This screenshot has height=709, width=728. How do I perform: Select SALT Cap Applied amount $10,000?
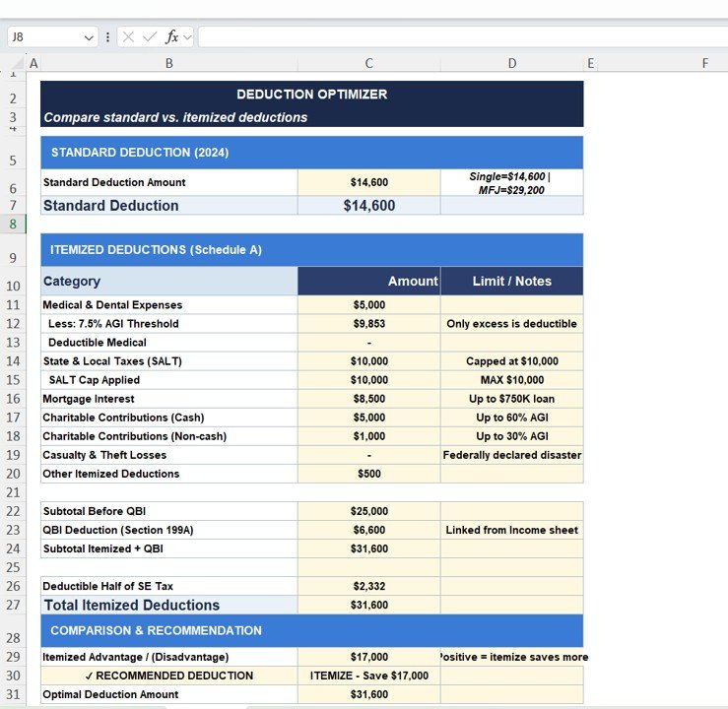(368, 380)
